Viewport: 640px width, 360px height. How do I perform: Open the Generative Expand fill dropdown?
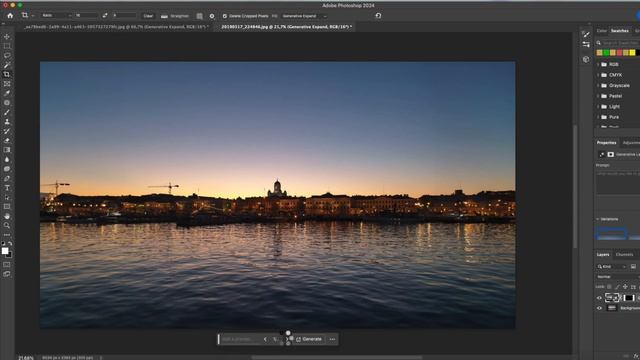[x=305, y=16]
